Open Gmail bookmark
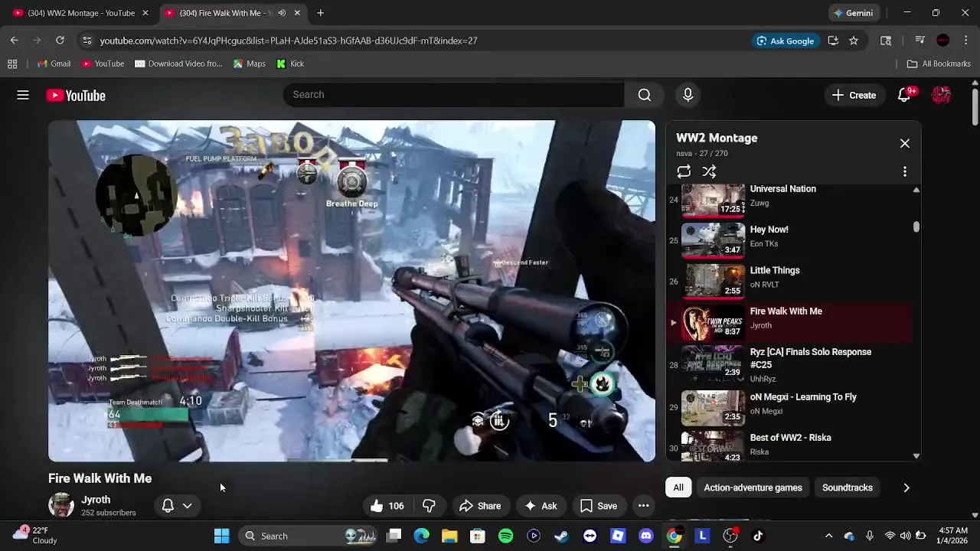980x551 pixels. 54,64
